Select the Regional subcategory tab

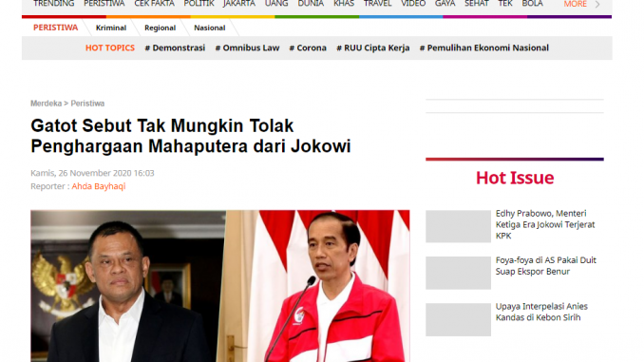click(x=161, y=28)
